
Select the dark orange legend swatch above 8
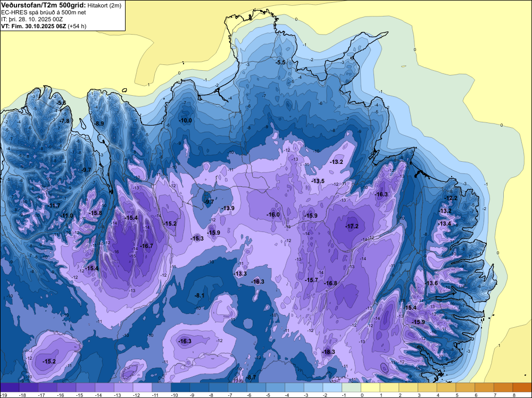click(522, 387)
